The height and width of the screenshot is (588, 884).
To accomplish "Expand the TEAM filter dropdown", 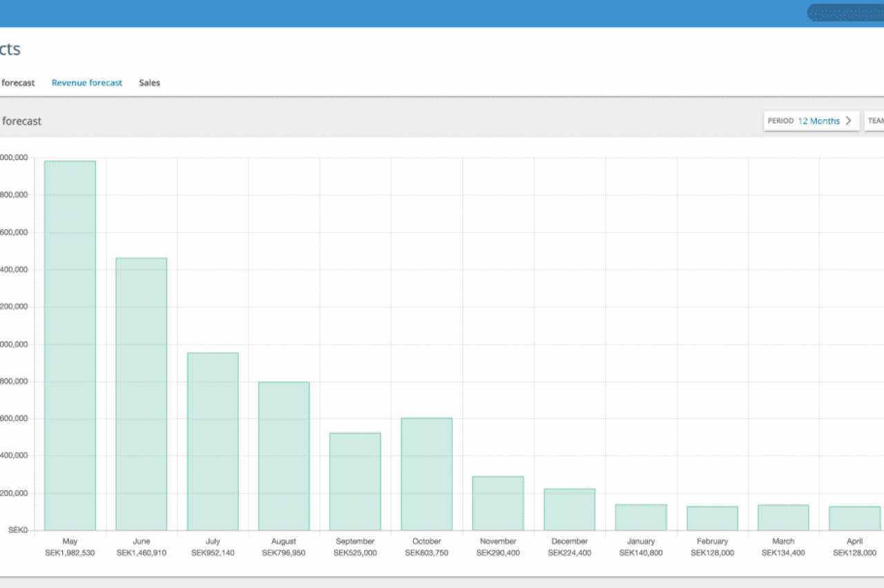I will coord(874,121).
